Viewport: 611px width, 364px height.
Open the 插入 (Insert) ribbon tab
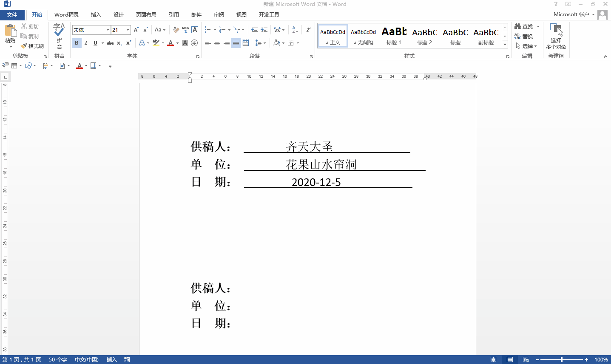[x=96, y=15]
